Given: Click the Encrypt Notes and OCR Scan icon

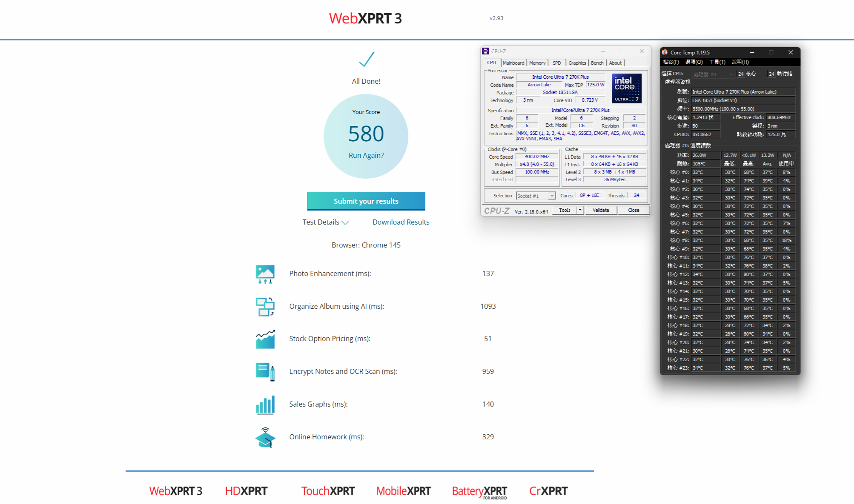Looking at the screenshot, I should 265,372.
